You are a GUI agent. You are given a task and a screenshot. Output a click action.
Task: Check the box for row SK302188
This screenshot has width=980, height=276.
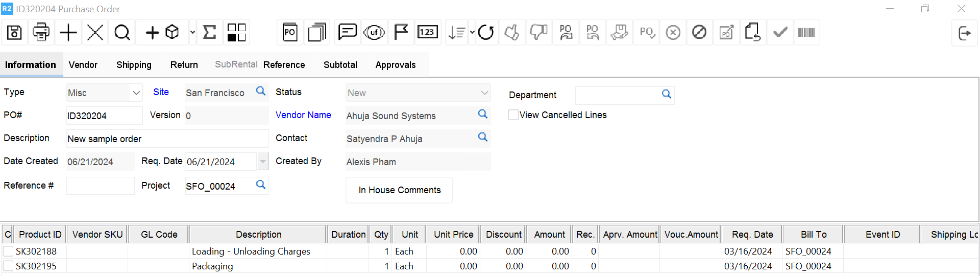[x=8, y=251]
